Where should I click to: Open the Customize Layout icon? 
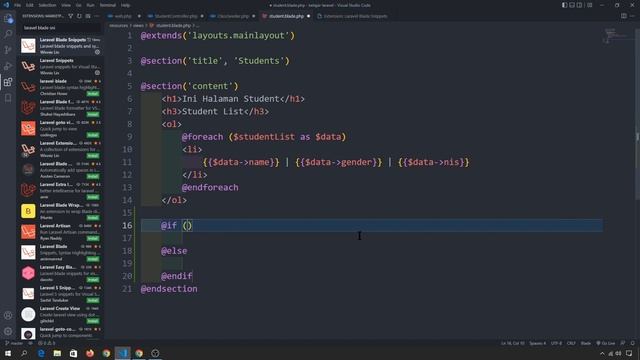(589, 5)
